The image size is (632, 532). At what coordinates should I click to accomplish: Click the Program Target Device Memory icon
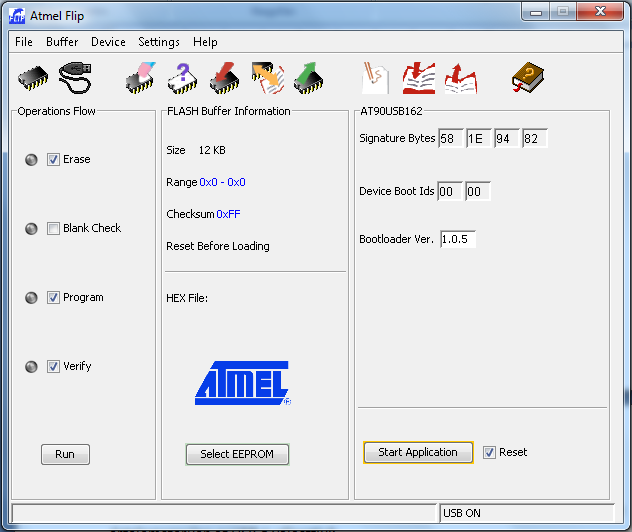pyautogui.click(x=225, y=78)
